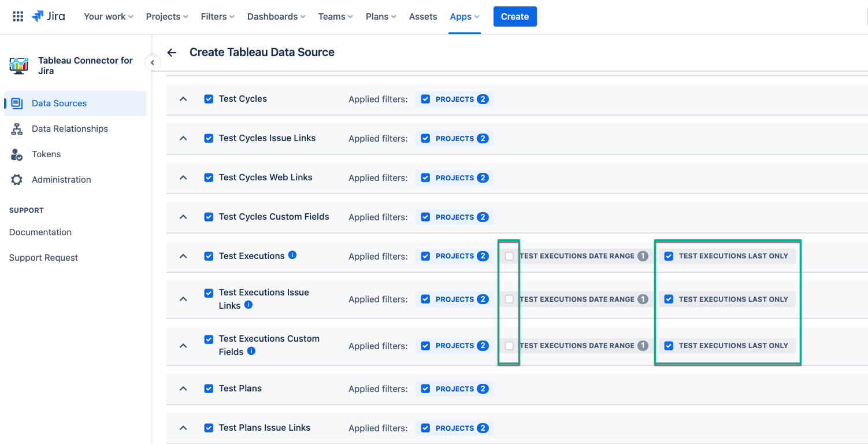Collapse the Test Plans row chevron
This screenshot has height=444, width=868.
(183, 388)
